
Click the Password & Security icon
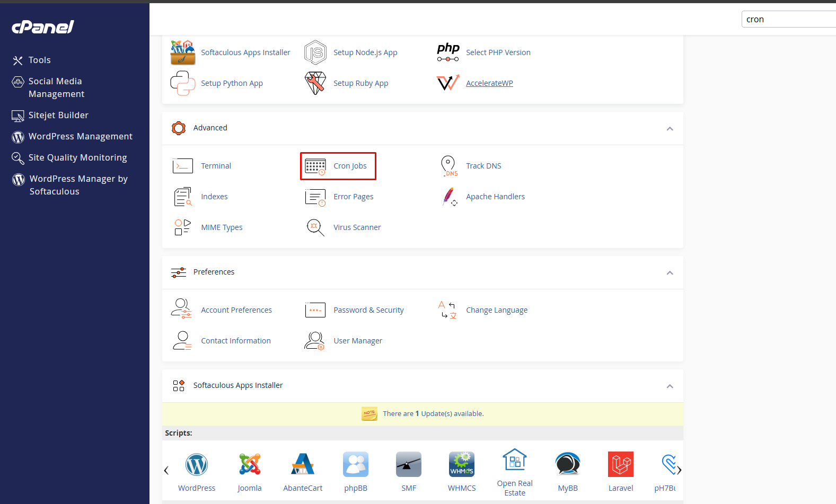pos(315,310)
